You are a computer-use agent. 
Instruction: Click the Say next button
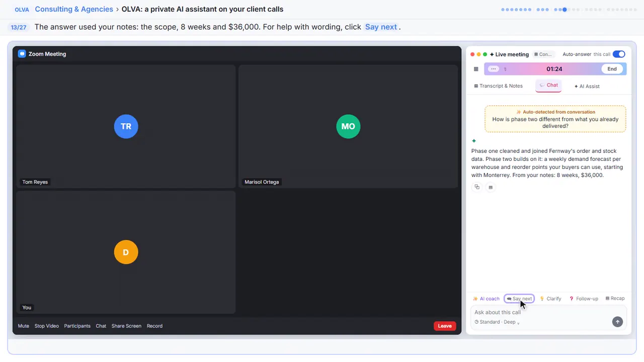click(x=519, y=299)
